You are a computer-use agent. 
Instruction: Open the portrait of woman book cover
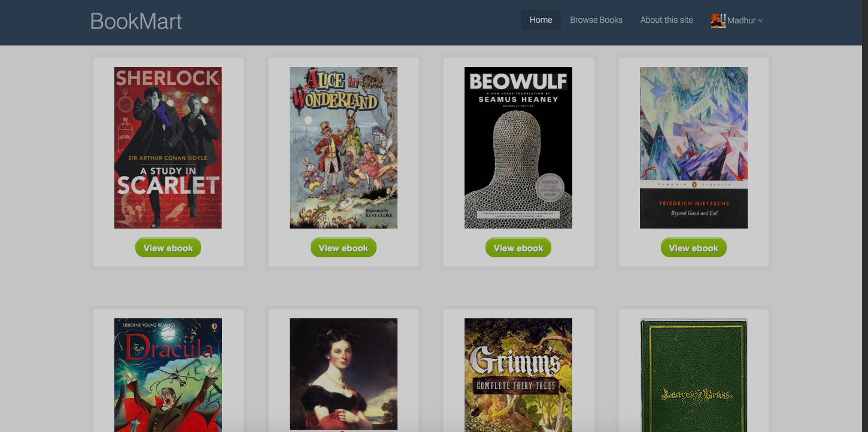point(344,375)
